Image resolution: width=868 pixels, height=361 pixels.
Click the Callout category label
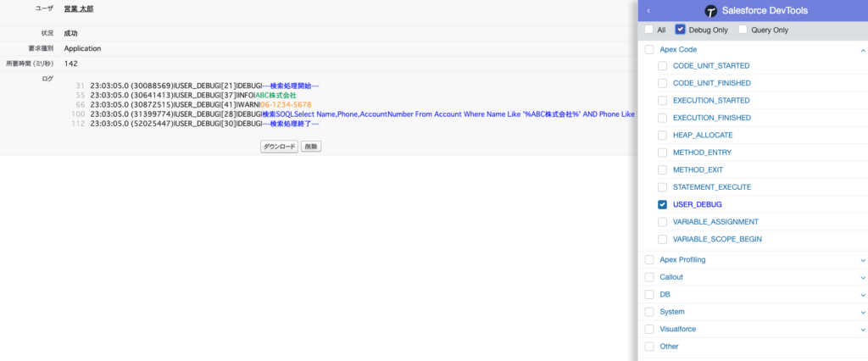coord(671,277)
